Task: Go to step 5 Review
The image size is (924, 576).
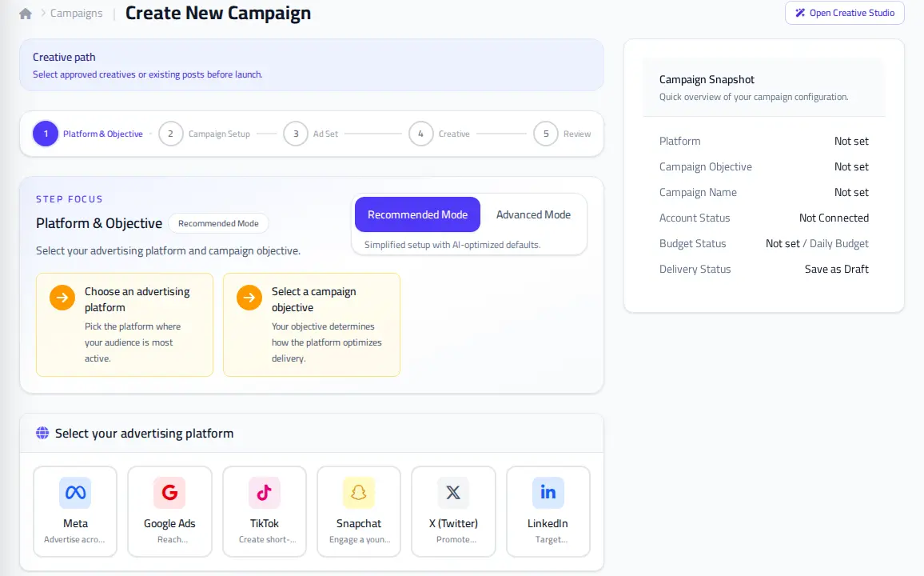Action: [562, 134]
